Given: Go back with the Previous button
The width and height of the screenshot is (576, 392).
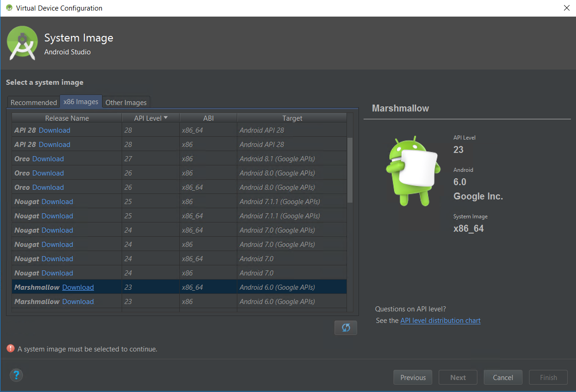Looking at the screenshot, I should [x=413, y=378].
